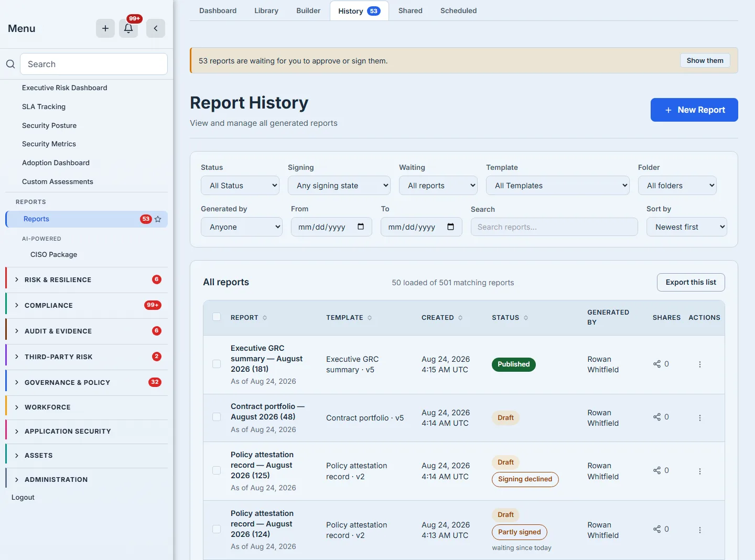Open the All folders dropdown
This screenshot has width=755, height=560.
(677, 186)
